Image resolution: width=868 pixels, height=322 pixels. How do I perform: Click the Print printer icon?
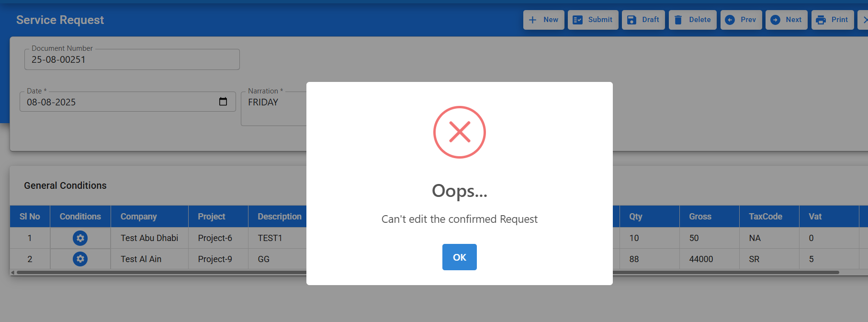[821, 20]
